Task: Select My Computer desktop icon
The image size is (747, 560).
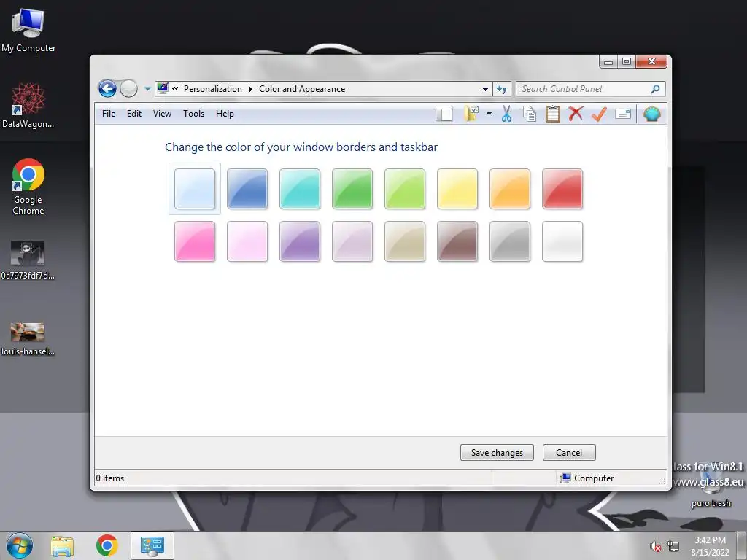Action: [28, 31]
